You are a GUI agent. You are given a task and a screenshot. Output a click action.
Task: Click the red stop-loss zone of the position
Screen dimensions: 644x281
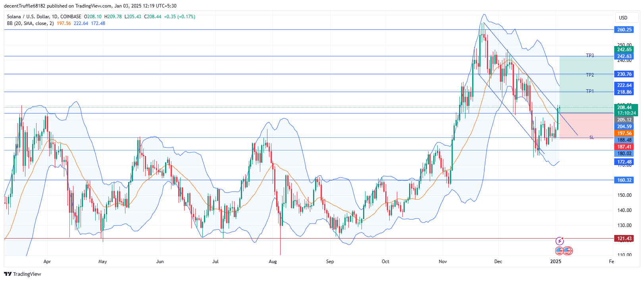(x=586, y=126)
